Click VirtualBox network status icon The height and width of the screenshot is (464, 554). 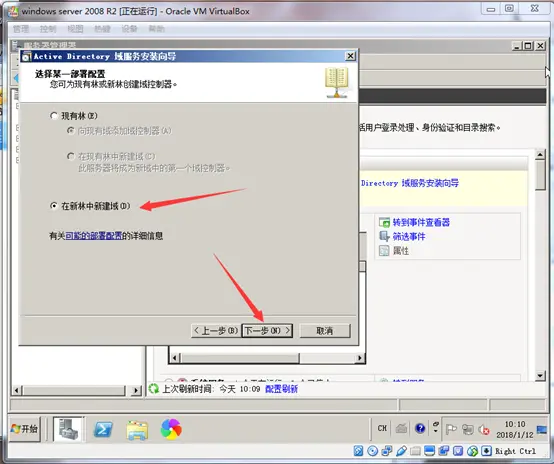tap(387, 451)
